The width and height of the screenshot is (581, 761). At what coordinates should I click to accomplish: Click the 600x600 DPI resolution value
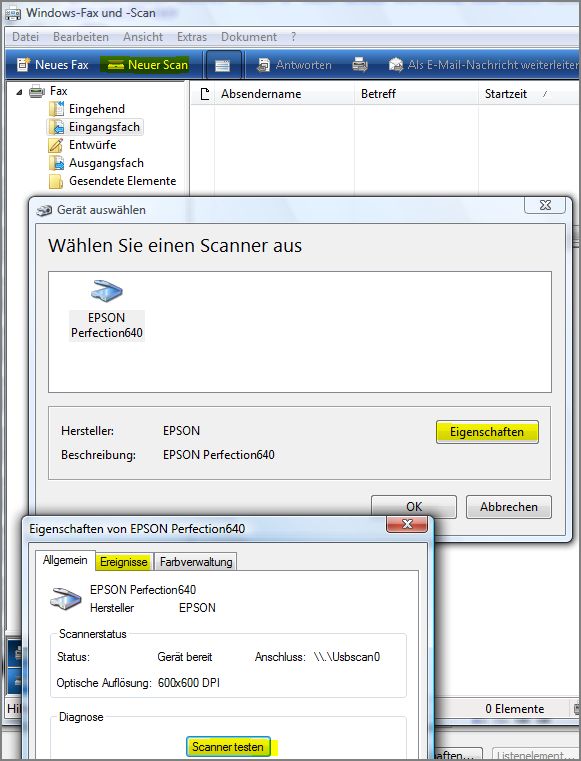189,683
